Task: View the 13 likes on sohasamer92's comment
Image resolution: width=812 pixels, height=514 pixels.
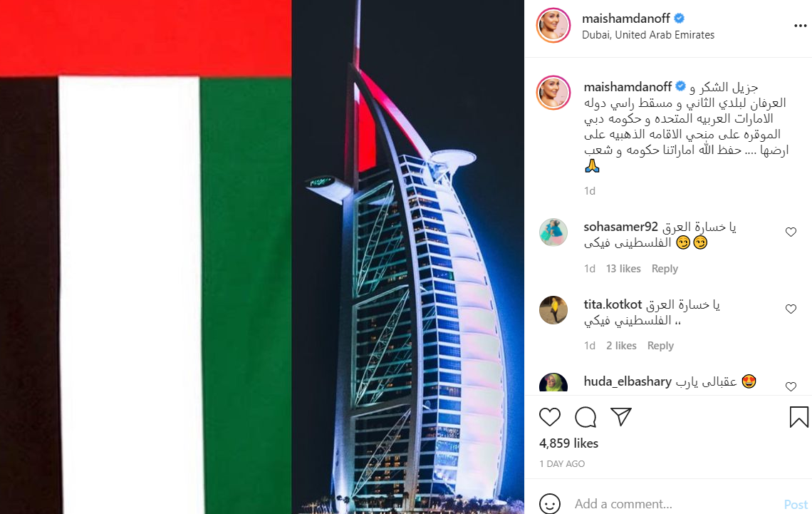Action: 623,268
